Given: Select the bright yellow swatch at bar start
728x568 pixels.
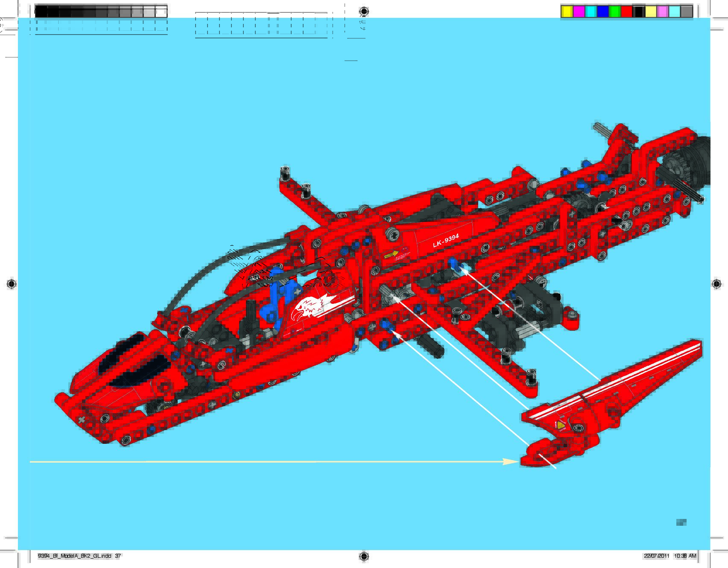Looking at the screenshot, I should click(x=567, y=12).
